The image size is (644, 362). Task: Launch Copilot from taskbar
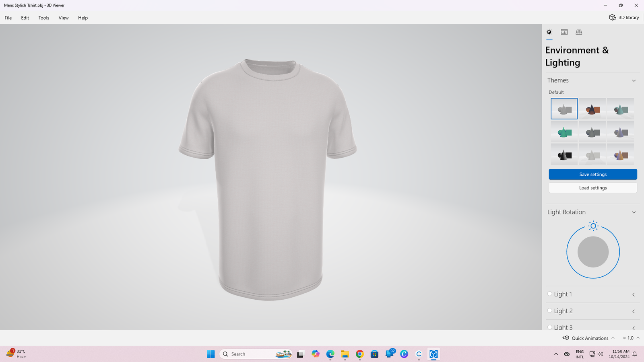[315, 354]
